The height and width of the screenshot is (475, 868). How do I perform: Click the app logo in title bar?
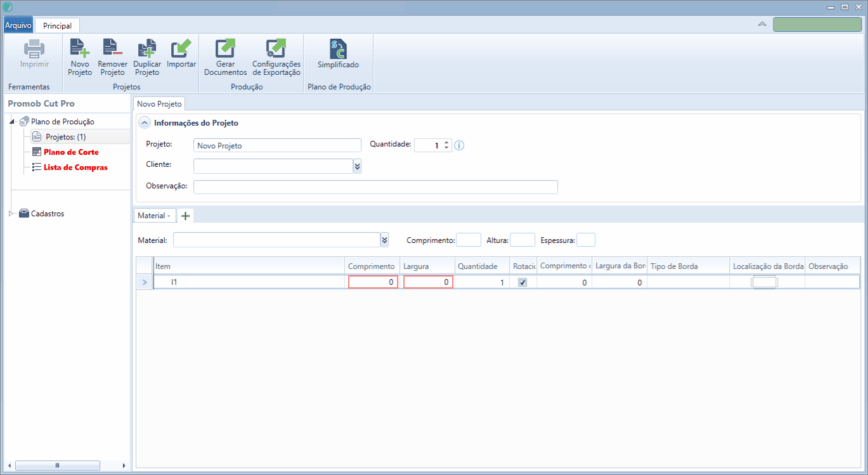8,7
